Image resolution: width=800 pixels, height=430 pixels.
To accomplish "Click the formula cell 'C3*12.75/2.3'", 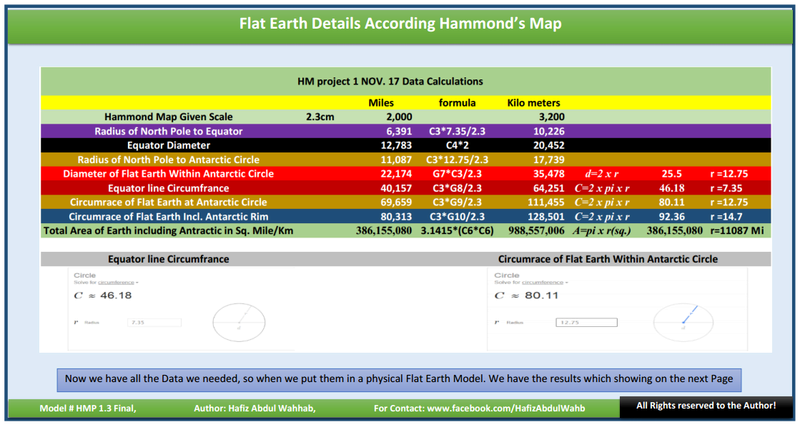I will point(457,160).
